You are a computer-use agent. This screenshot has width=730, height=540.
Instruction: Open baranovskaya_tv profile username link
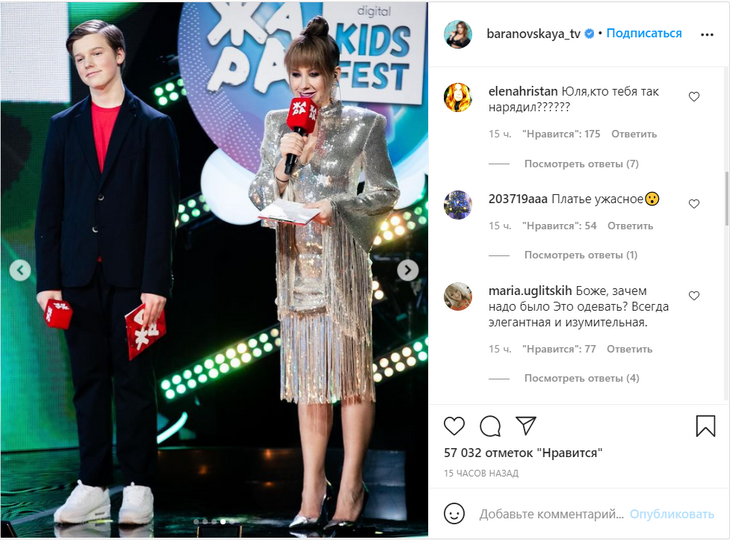[534, 34]
